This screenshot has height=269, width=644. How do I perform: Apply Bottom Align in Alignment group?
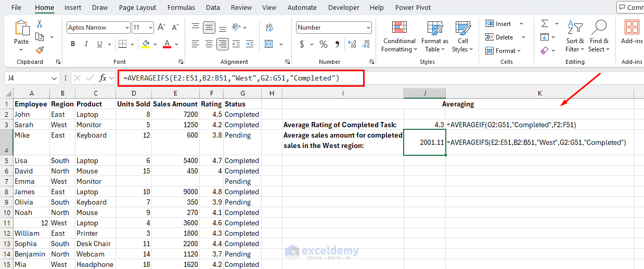(x=223, y=28)
